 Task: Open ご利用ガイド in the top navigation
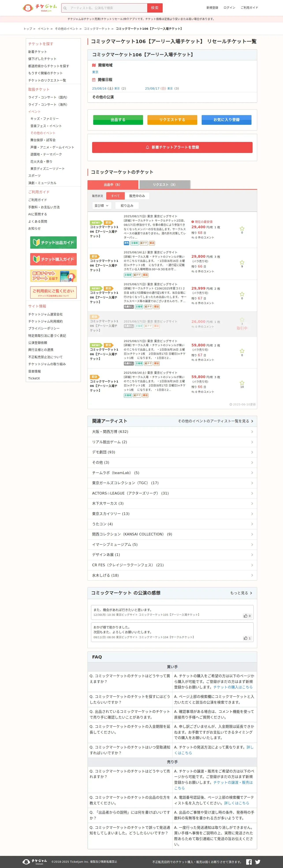pos(249,8)
